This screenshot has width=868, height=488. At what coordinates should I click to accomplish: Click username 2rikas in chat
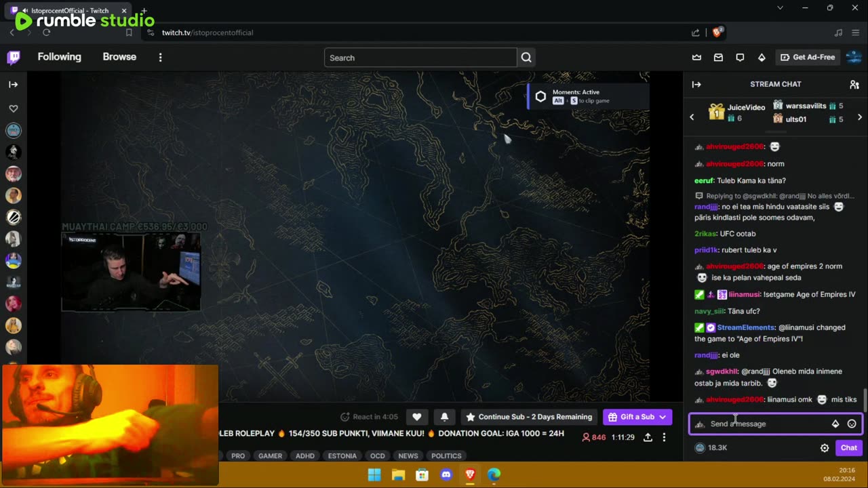pos(705,234)
